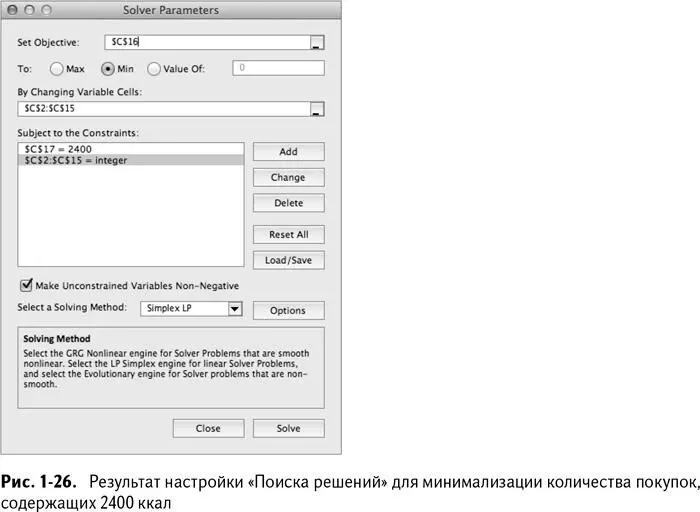Reset All solver settings

pos(288,234)
